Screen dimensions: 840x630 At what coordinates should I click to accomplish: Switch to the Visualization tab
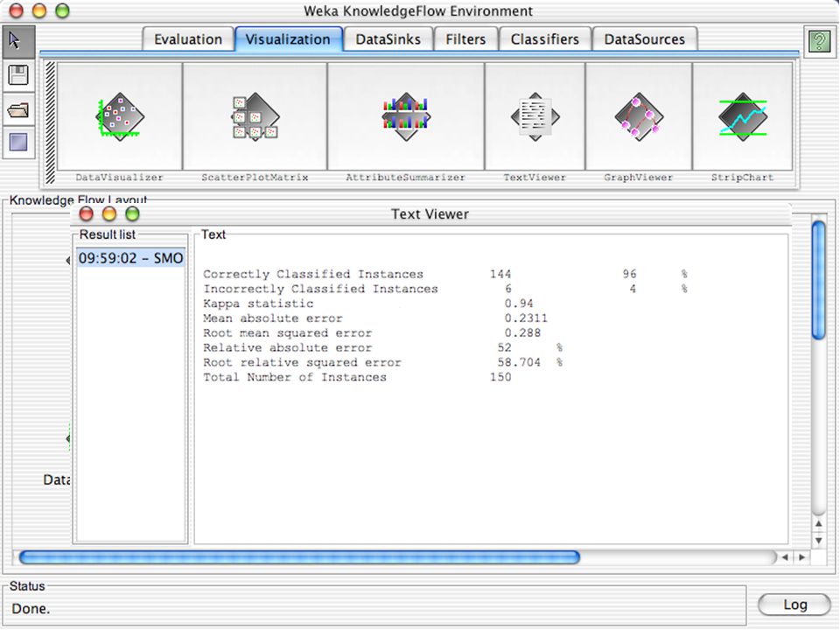tap(288, 39)
